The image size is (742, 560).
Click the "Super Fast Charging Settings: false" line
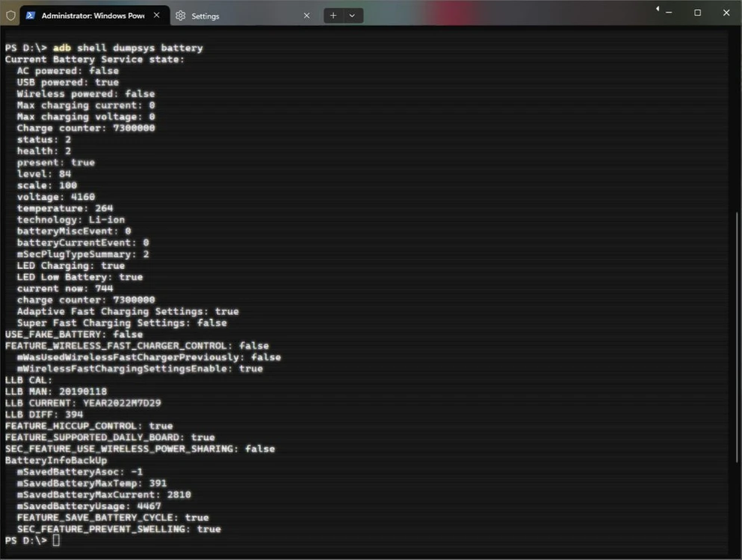pyautogui.click(x=122, y=323)
